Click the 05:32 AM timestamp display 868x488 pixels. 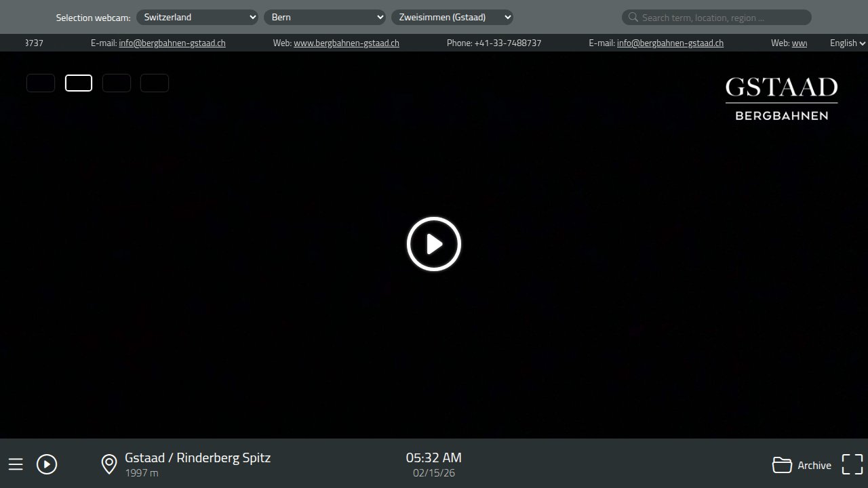coord(433,457)
